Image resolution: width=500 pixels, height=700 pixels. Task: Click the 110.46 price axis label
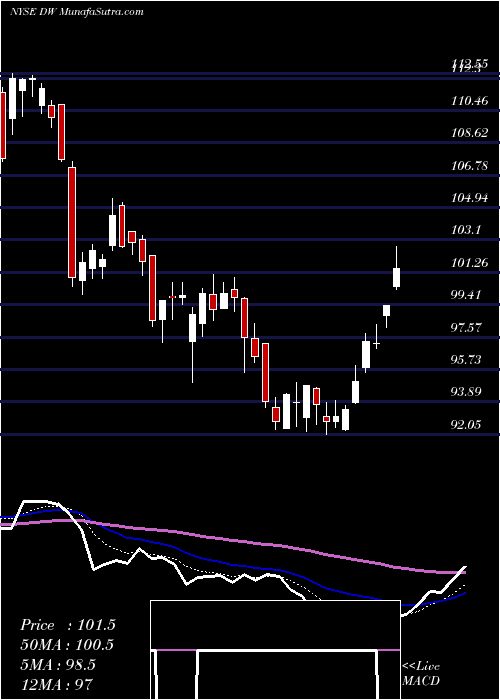[x=469, y=101]
